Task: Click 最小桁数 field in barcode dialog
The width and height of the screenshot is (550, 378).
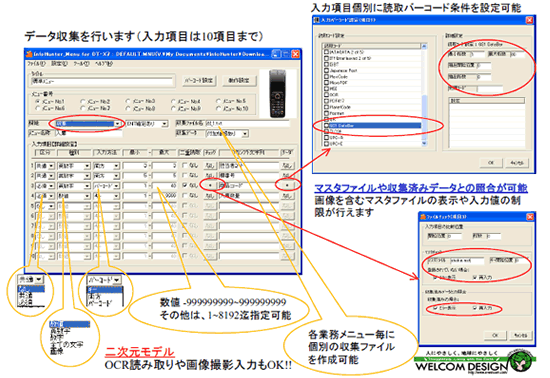Action: (476, 54)
